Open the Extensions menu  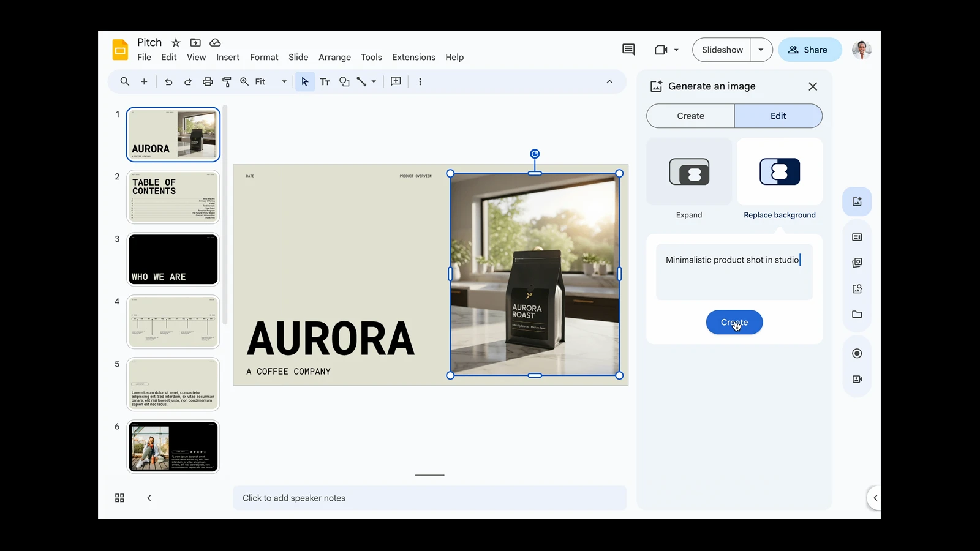click(x=413, y=57)
